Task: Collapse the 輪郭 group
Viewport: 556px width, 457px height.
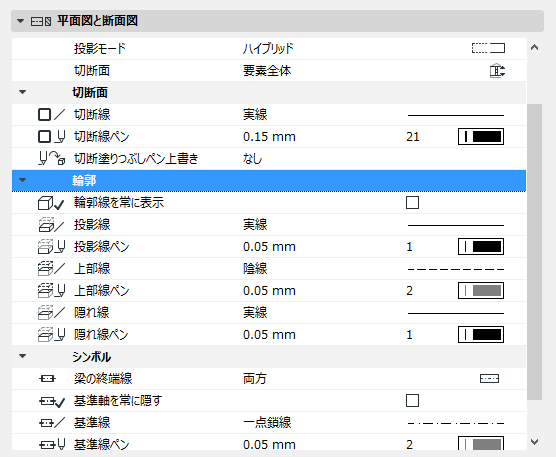Action: [x=23, y=180]
